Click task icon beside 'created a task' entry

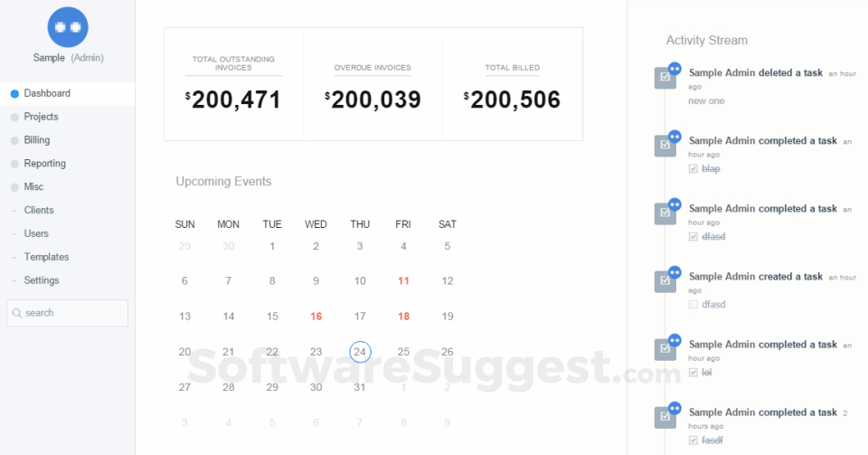tap(665, 281)
